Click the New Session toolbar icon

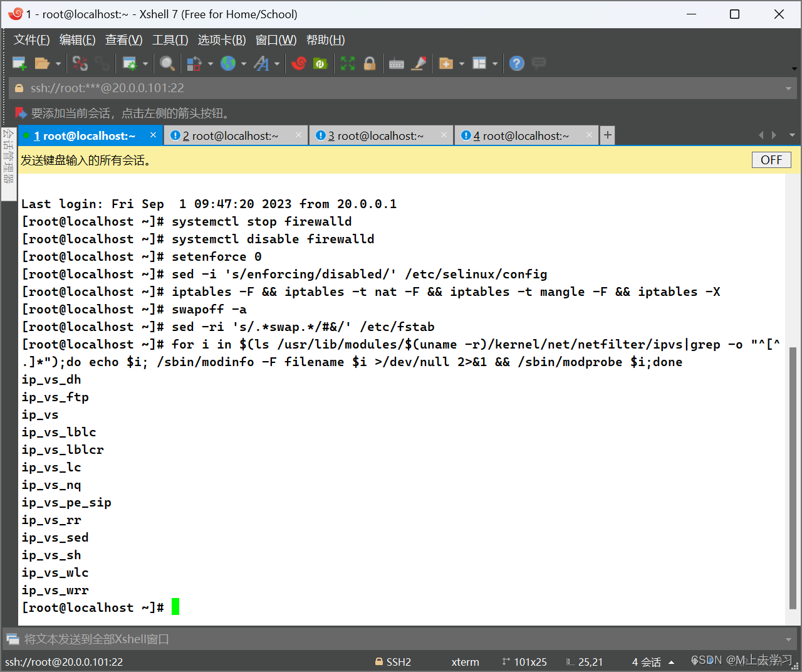click(x=19, y=63)
